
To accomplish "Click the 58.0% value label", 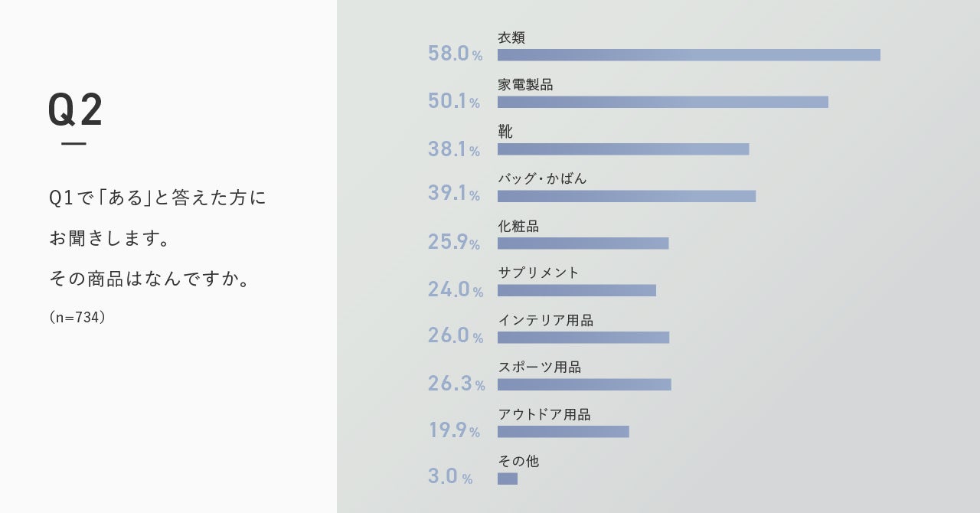I will pyautogui.click(x=455, y=54).
